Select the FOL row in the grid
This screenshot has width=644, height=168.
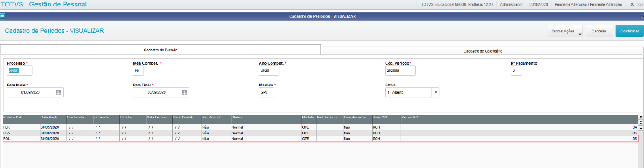[x=320, y=139]
